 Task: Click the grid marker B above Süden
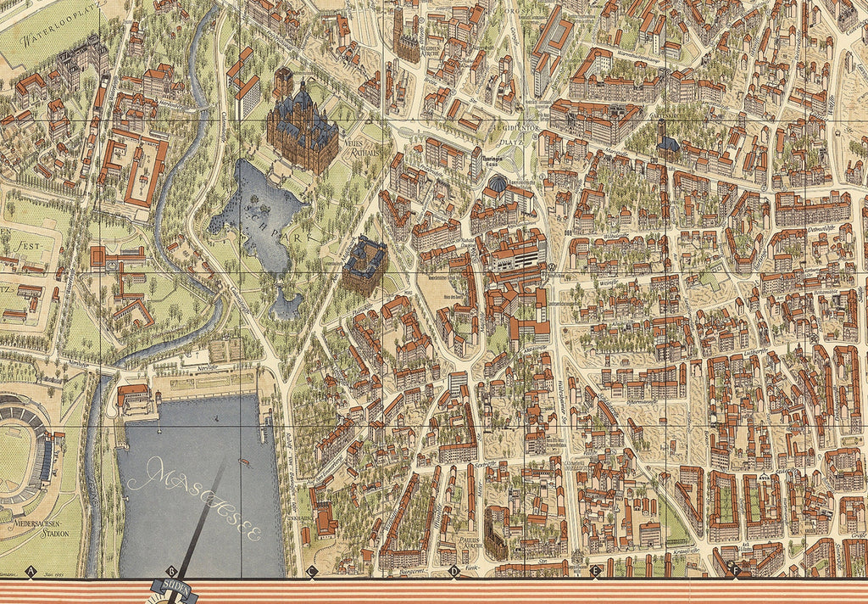(171, 571)
